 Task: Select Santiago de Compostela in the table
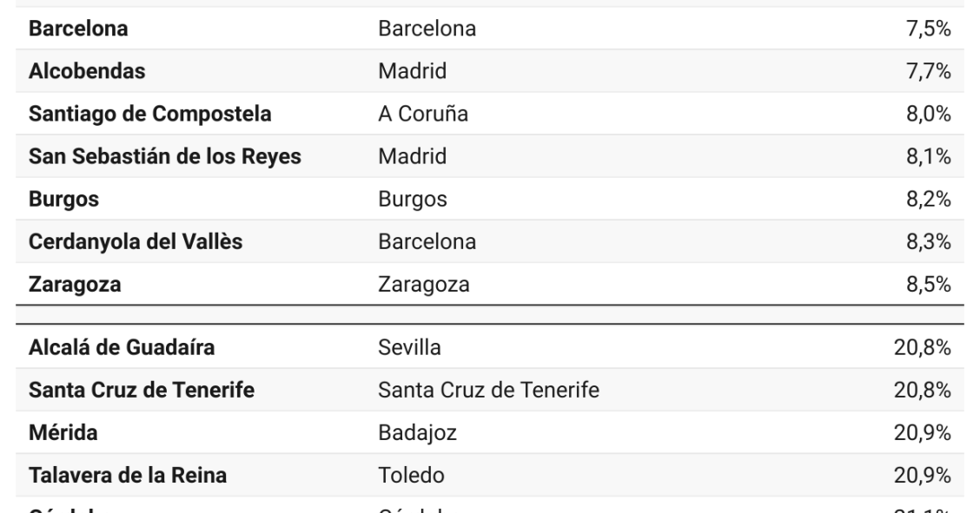pyautogui.click(x=150, y=115)
